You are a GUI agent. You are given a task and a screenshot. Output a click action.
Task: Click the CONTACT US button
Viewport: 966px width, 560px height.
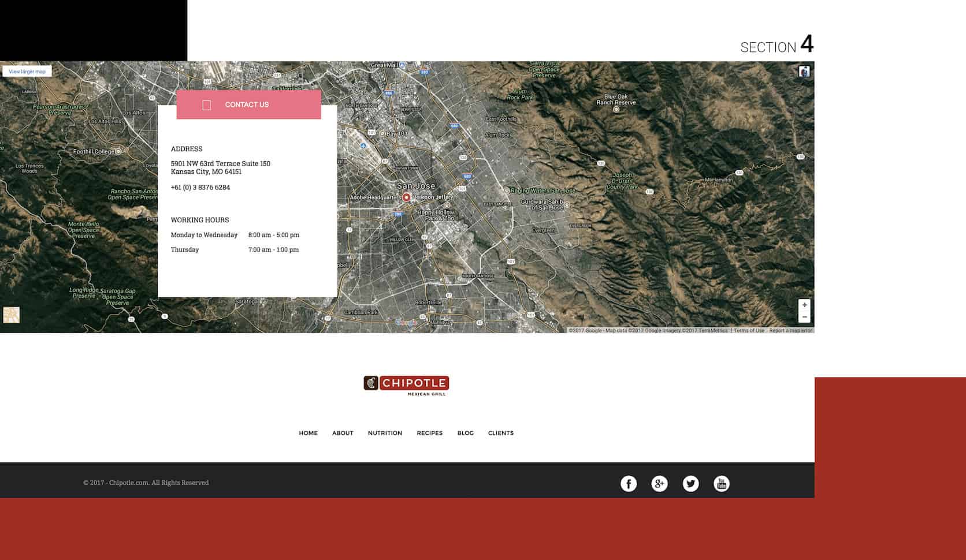pyautogui.click(x=247, y=104)
